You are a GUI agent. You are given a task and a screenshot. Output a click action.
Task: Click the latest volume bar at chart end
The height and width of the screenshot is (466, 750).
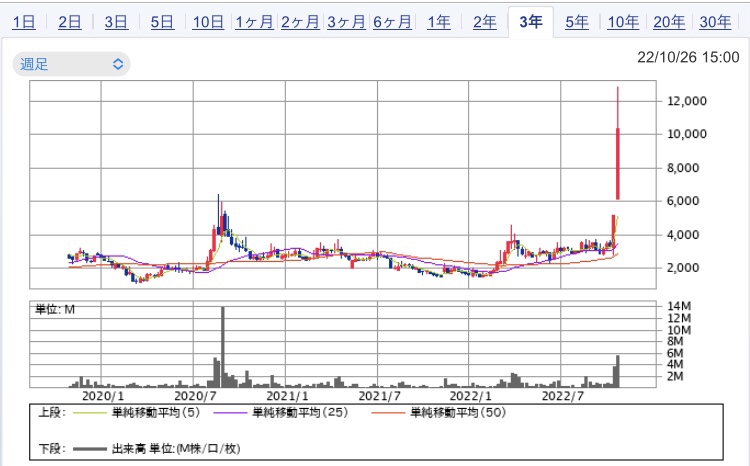(618, 371)
